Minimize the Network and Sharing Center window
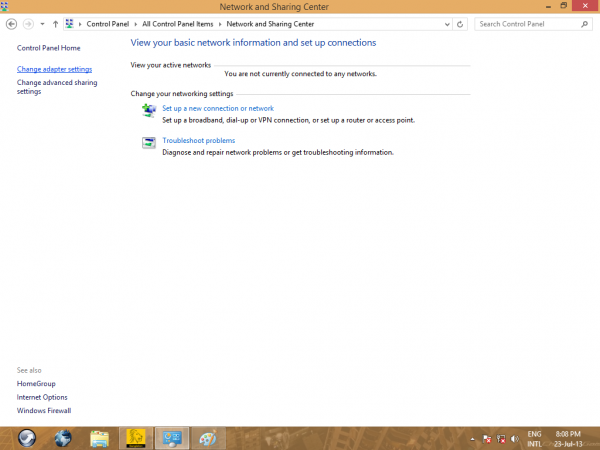 tap(548, 6)
